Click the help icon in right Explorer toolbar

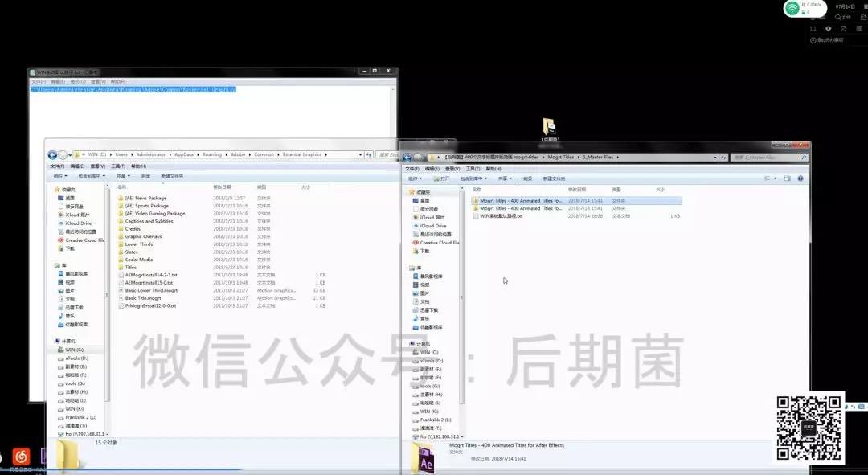click(801, 178)
